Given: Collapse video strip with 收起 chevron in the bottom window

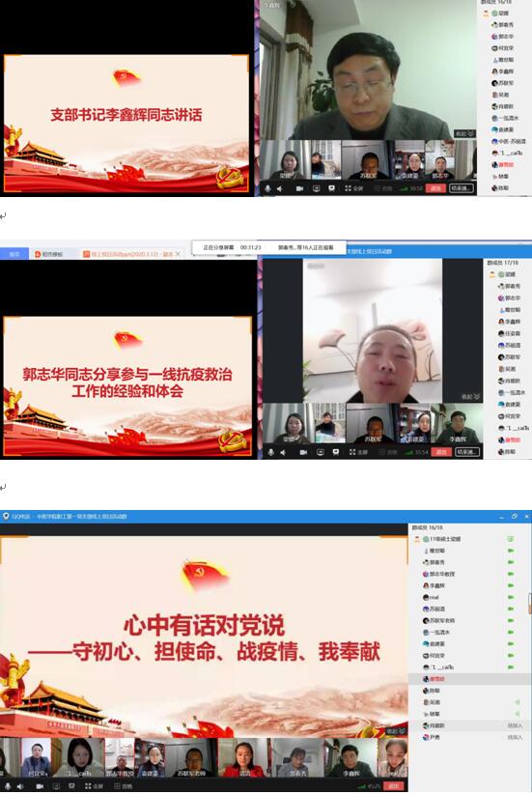Looking at the screenshot, I should (x=396, y=731).
